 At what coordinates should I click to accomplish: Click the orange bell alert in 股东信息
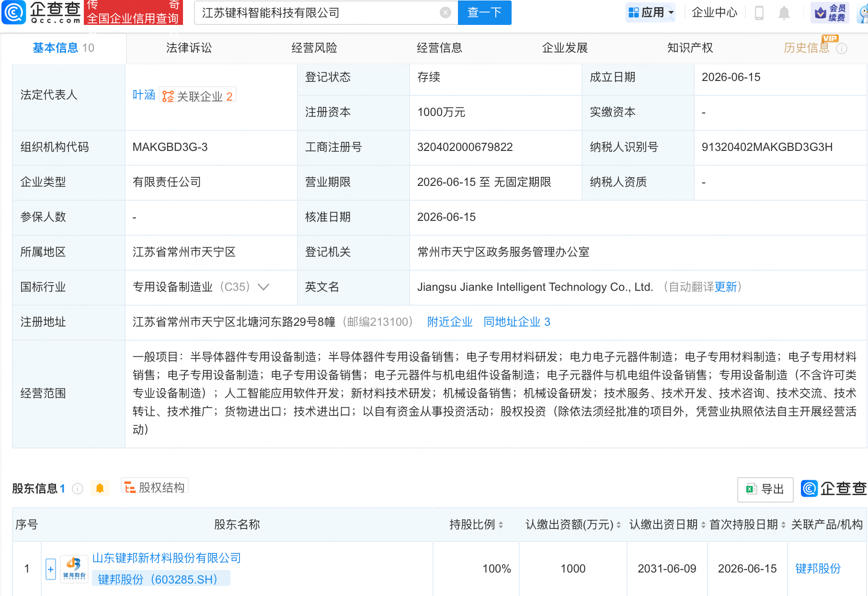100,488
